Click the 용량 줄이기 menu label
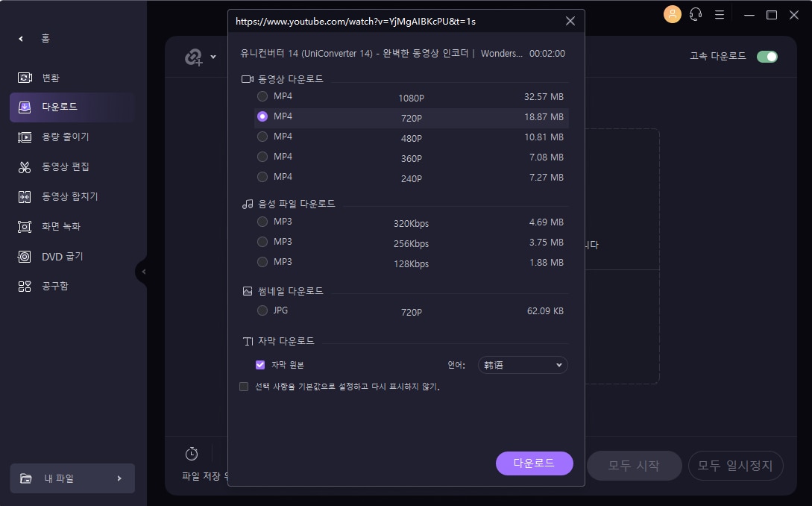The height and width of the screenshot is (506, 812). coord(66,137)
